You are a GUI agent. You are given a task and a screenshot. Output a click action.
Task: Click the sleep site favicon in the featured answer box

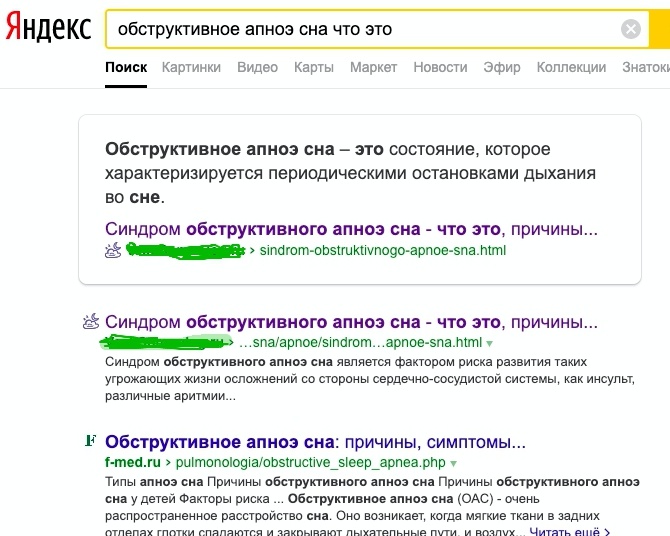[113, 250]
